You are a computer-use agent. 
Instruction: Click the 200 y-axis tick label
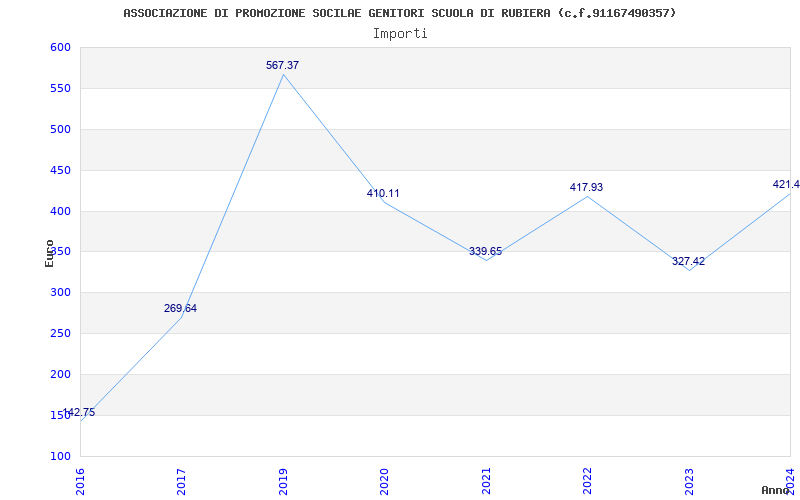60,374
